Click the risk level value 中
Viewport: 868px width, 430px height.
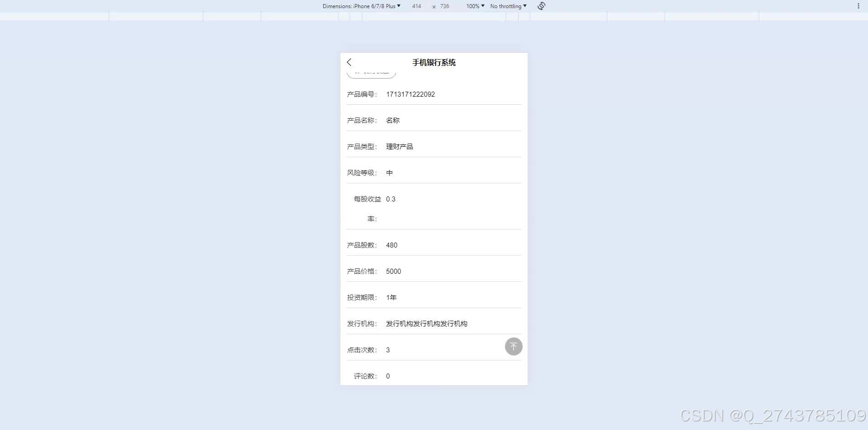point(389,173)
